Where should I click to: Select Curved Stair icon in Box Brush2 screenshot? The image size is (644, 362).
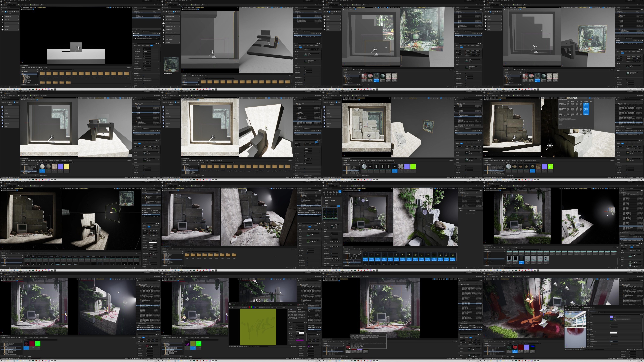point(163,117)
